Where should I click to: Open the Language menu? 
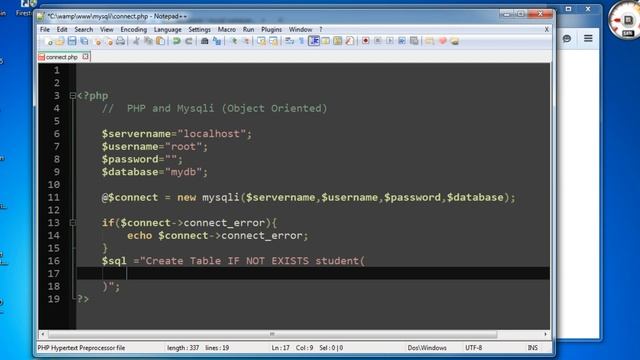coord(167,29)
